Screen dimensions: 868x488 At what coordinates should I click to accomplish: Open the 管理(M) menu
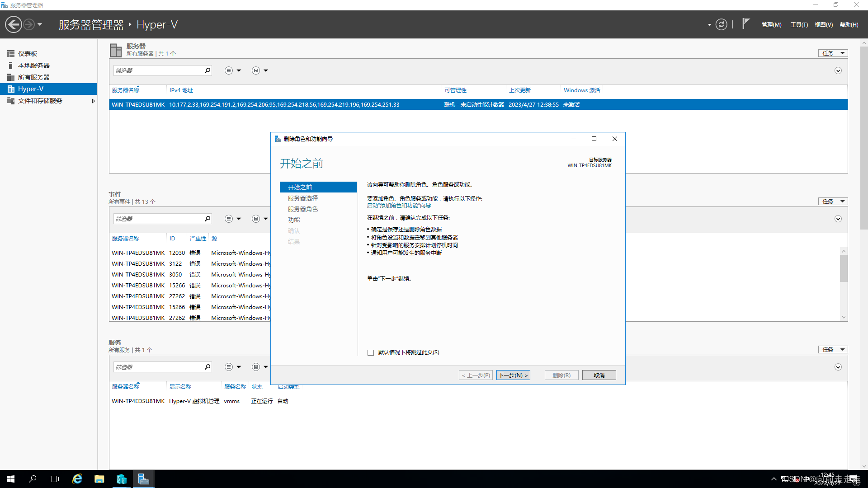[x=771, y=25]
